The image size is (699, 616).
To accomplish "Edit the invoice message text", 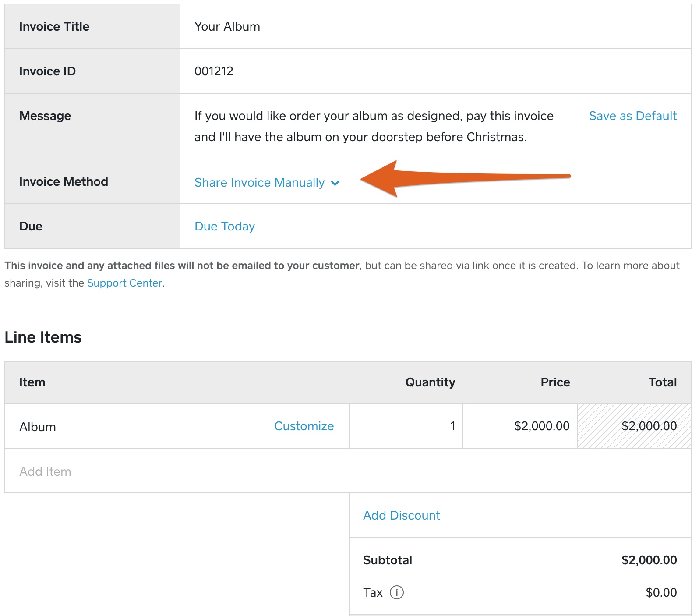I will (x=374, y=126).
